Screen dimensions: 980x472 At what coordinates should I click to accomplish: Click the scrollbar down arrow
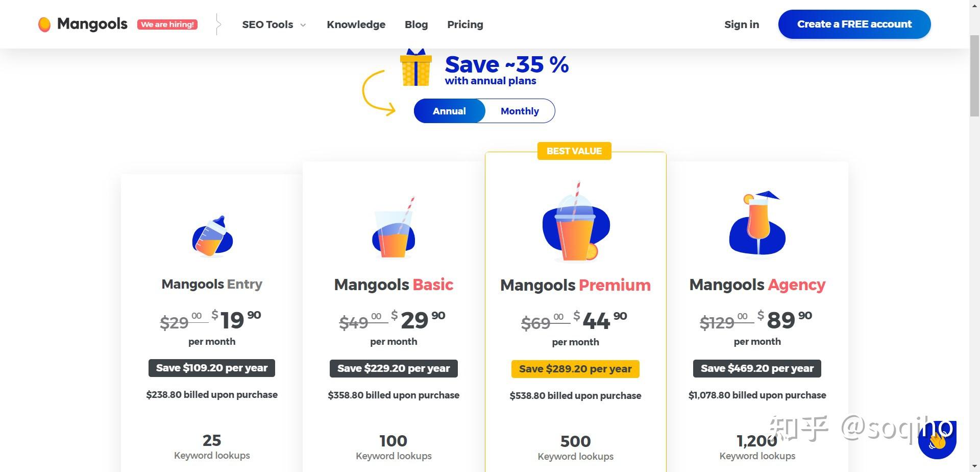(x=974, y=466)
